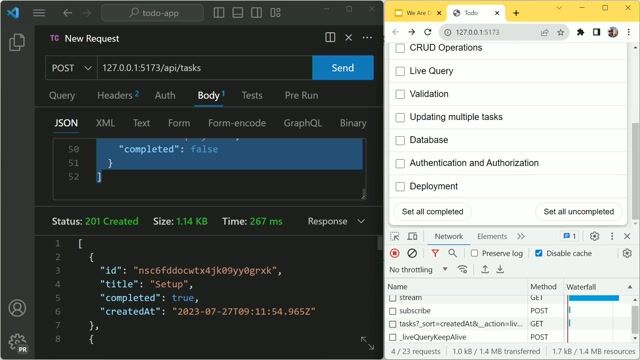Open the Accounts icon in activity bar
This screenshot has width=640, height=360.
click(17, 308)
